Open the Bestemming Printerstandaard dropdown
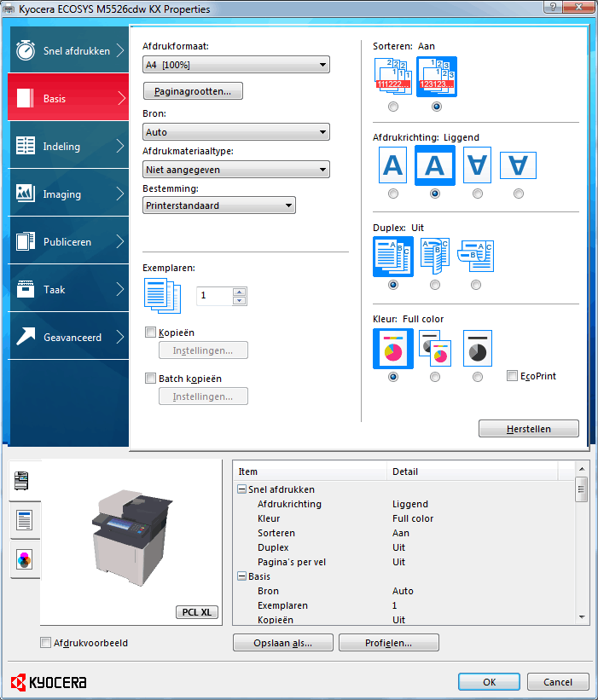598x700 pixels. pyautogui.click(x=219, y=205)
